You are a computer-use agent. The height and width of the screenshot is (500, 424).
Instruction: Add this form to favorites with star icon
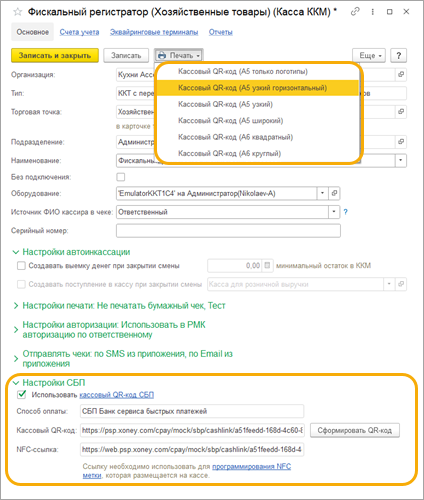tap(17, 12)
